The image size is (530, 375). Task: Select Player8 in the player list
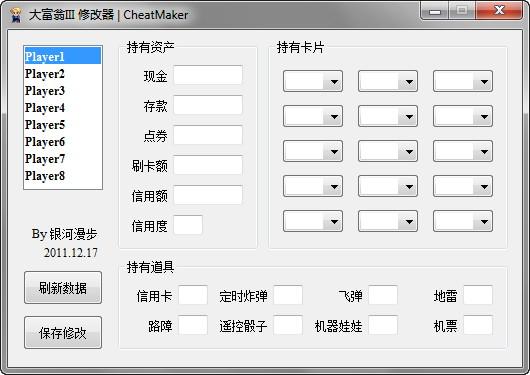(63, 175)
